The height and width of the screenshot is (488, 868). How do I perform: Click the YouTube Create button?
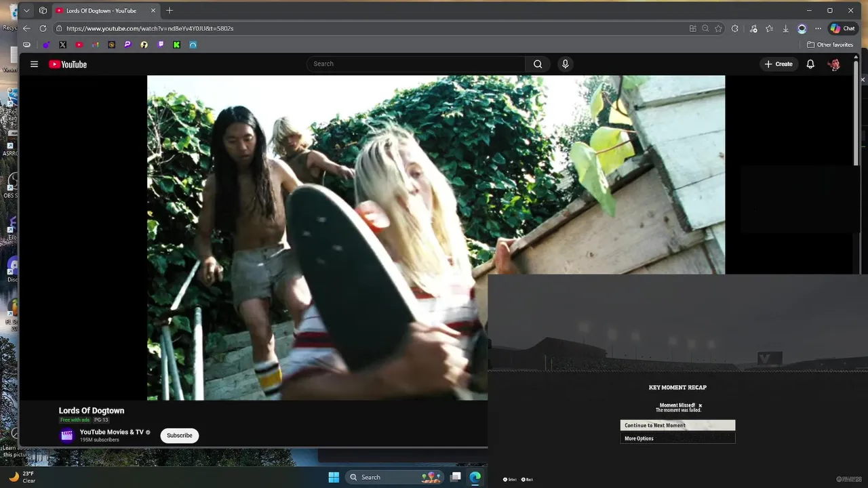[x=778, y=64]
